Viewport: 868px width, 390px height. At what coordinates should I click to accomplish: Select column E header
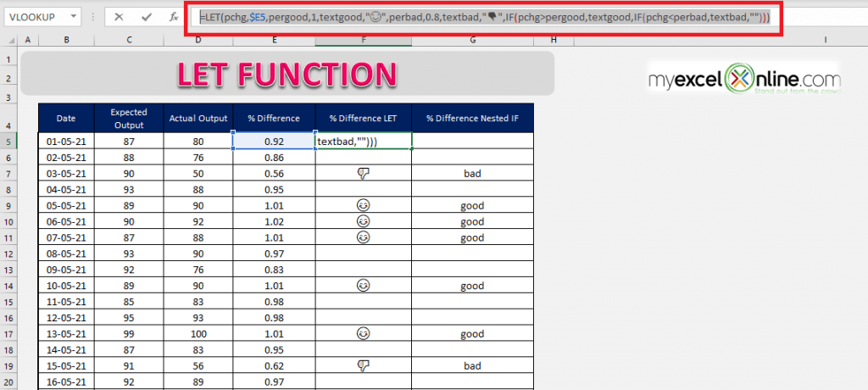point(273,40)
